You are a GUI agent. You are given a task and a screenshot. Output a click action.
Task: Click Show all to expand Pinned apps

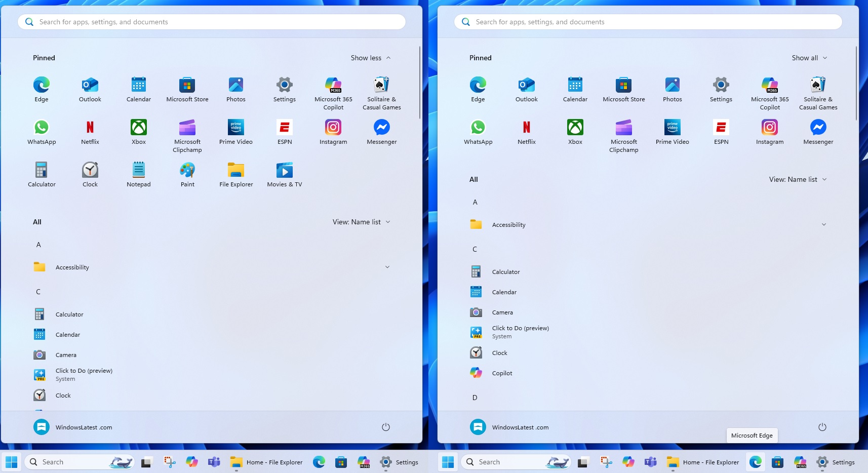808,58
